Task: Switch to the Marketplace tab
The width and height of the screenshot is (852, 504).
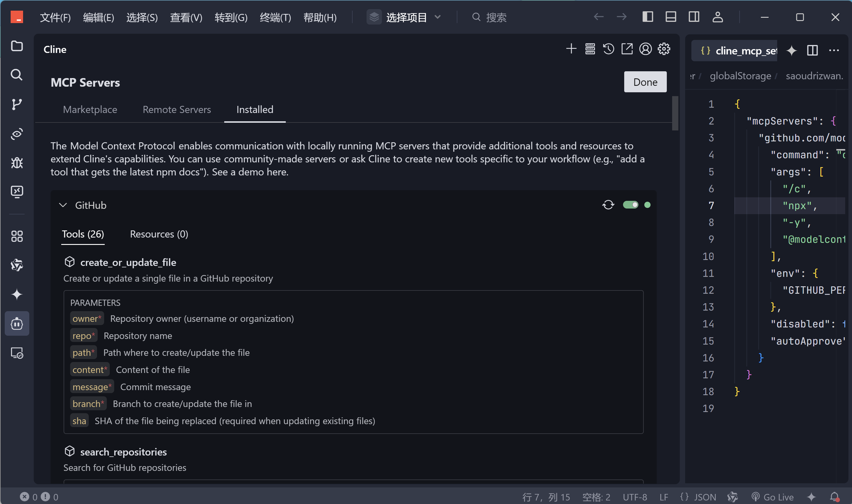Action: coord(90,109)
